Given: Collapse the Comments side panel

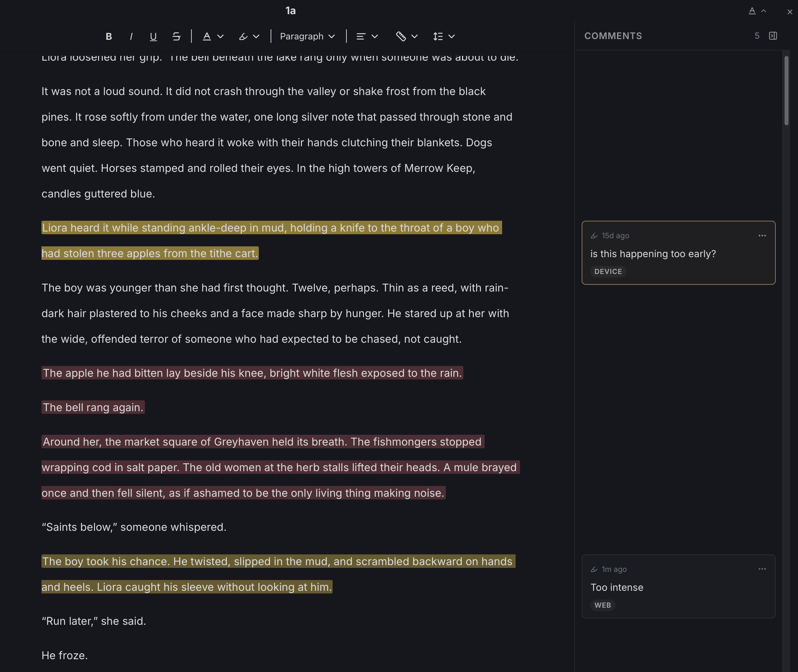Looking at the screenshot, I should 773,36.
